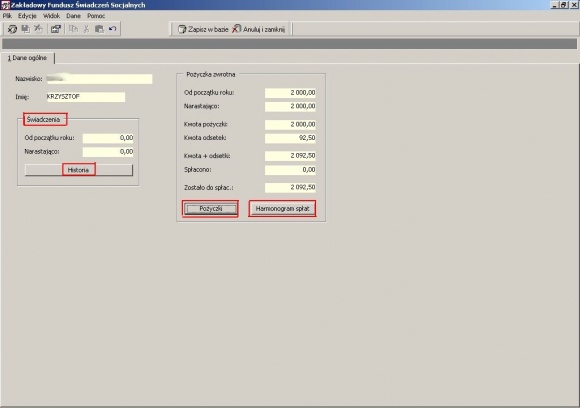The width and height of the screenshot is (580, 408).
Task: Click the paste clipboard icon
Action: [x=99, y=29]
